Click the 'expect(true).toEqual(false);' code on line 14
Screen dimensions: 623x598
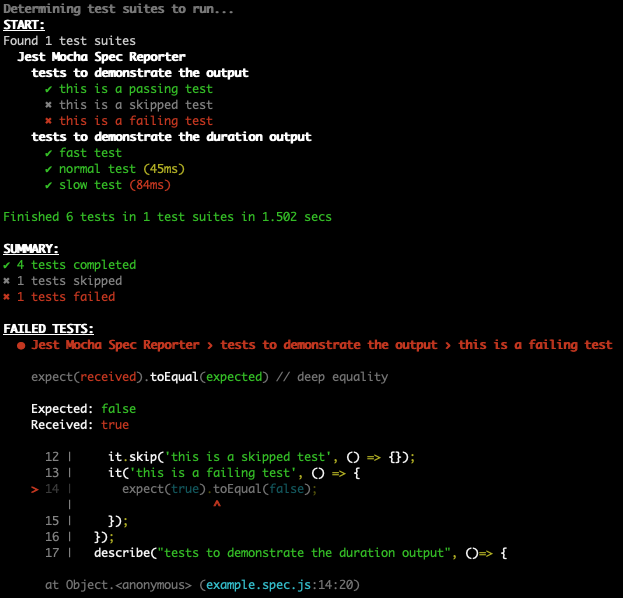[220, 489]
